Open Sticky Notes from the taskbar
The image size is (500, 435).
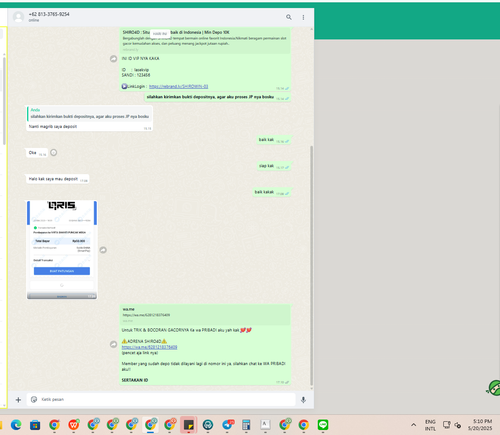pyautogui.click(x=189, y=425)
